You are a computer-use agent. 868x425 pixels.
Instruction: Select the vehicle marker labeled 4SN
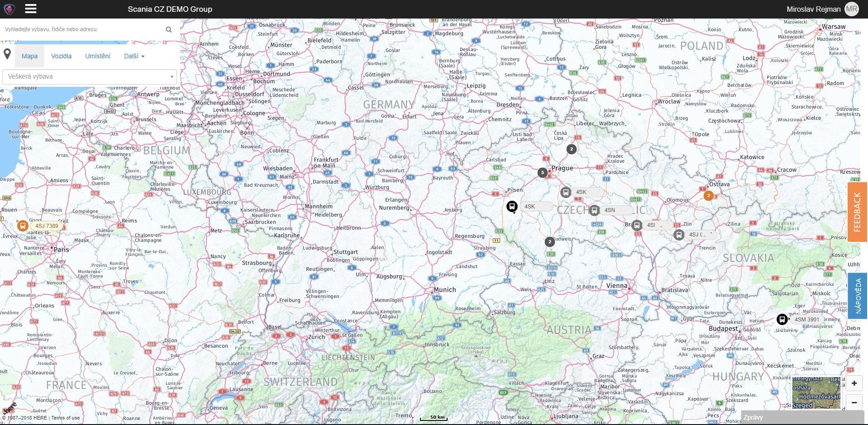pos(594,210)
